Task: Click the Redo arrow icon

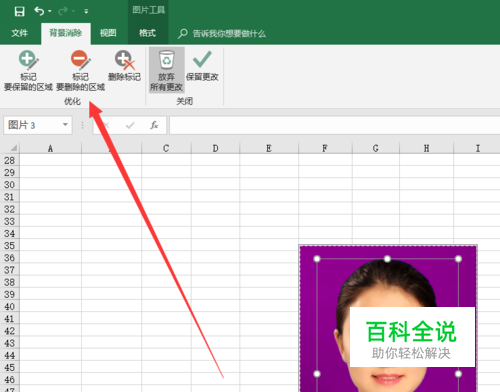Action: pyautogui.click(x=63, y=11)
